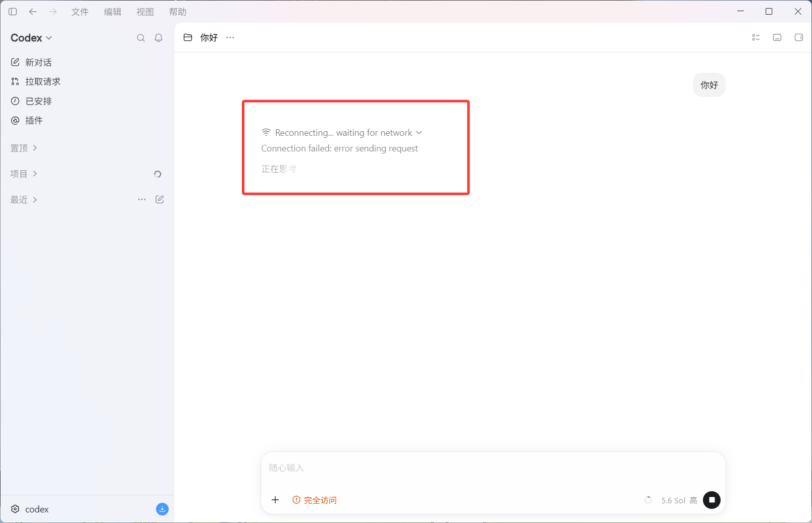The height and width of the screenshot is (523, 812).
Task: Click the search magnifier icon
Action: click(x=141, y=38)
